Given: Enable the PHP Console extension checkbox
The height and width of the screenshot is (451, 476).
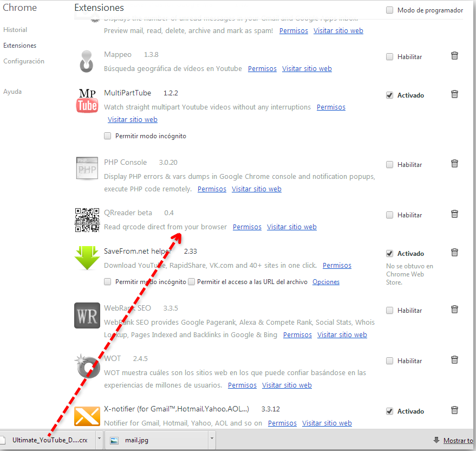Looking at the screenshot, I should [389, 165].
